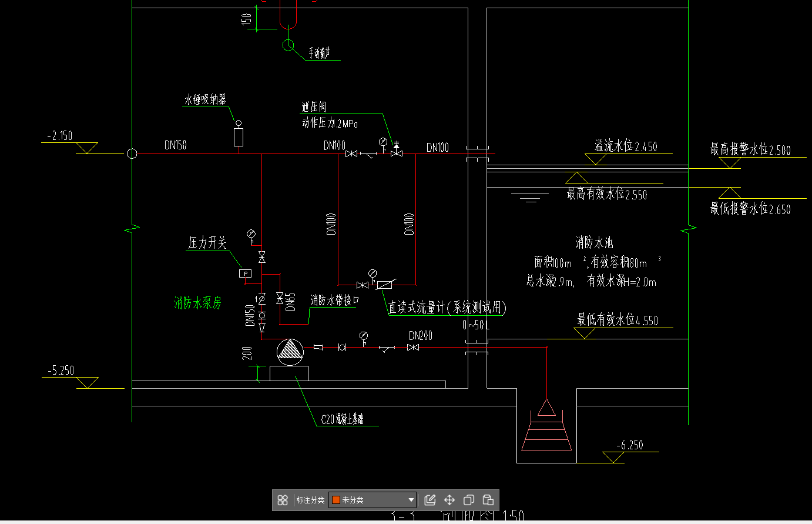812x524 pixels.
Task: Click the 溢流水位2.450 text
Action: (x=626, y=146)
